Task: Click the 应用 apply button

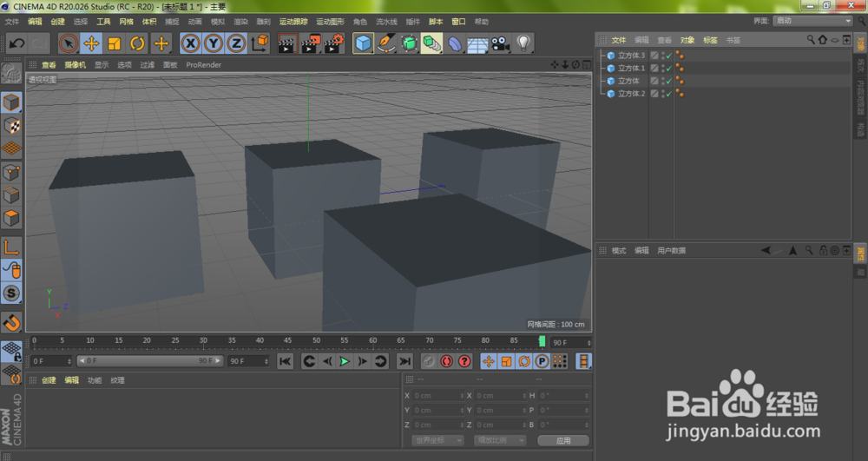Action: point(563,440)
